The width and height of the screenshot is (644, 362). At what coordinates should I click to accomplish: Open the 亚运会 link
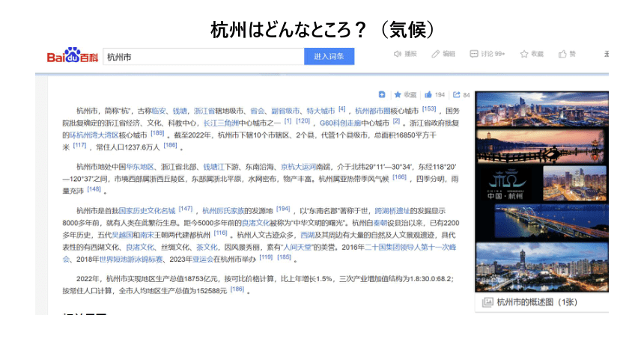coord(203,260)
